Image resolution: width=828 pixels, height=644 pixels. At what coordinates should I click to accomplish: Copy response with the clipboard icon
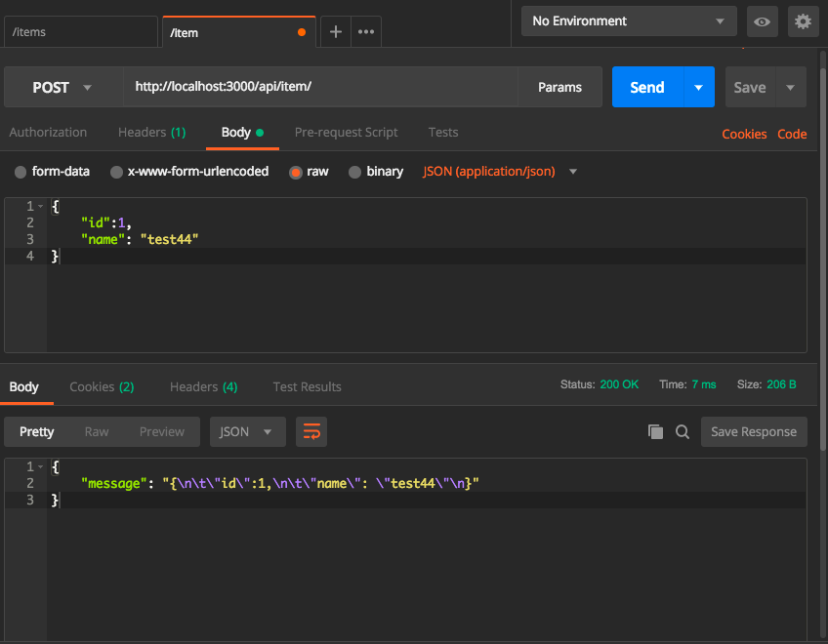click(x=655, y=432)
